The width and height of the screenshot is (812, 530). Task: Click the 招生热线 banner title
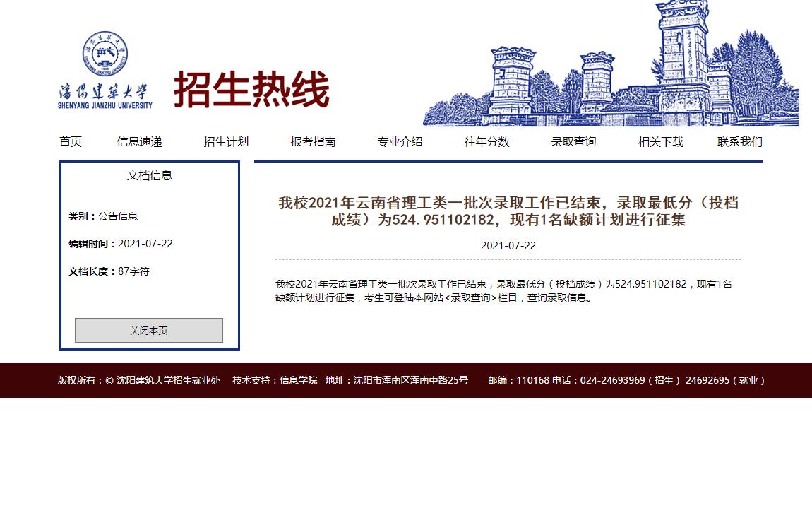(251, 90)
